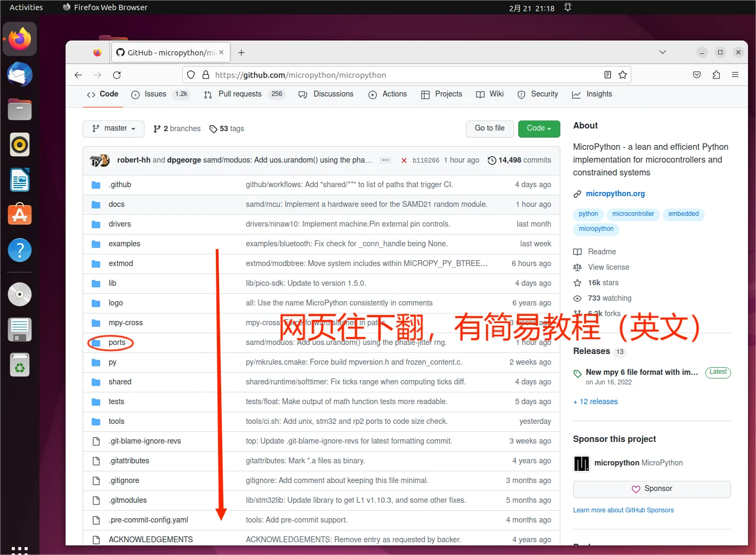756x555 pixels.
Task: Switch to the Issues tab
Action: coord(160,94)
